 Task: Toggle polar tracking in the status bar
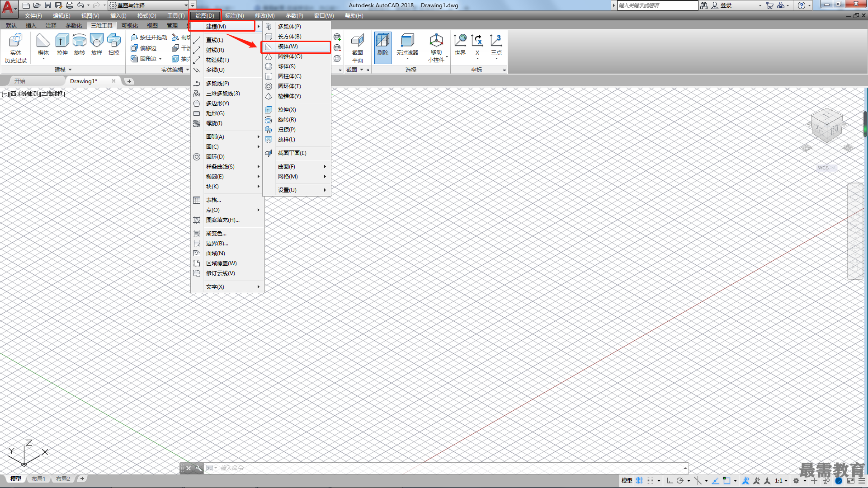click(680, 481)
